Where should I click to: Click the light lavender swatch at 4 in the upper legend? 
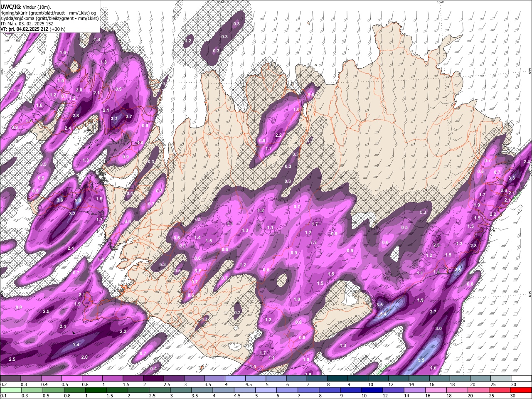235,379
